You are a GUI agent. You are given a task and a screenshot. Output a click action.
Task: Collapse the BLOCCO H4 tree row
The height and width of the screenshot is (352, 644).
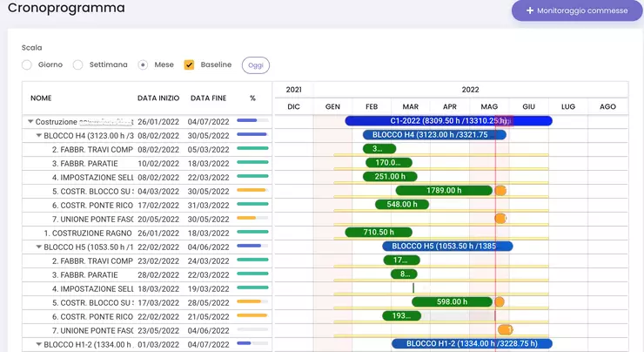38,135
